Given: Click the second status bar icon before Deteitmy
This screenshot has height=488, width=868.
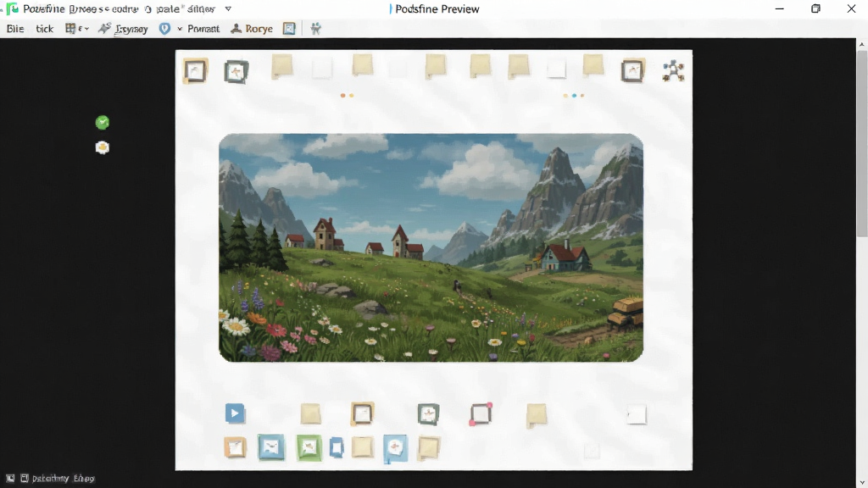Looking at the screenshot, I should [x=25, y=478].
